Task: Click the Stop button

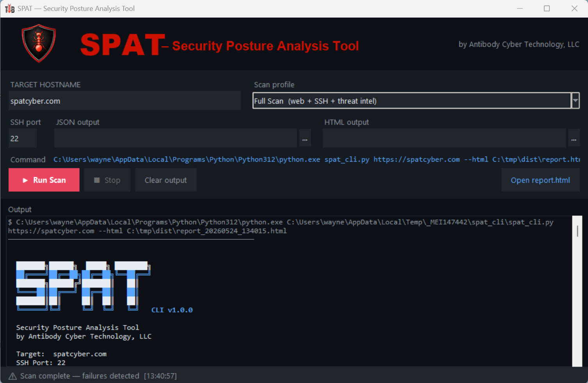Action: (107, 180)
